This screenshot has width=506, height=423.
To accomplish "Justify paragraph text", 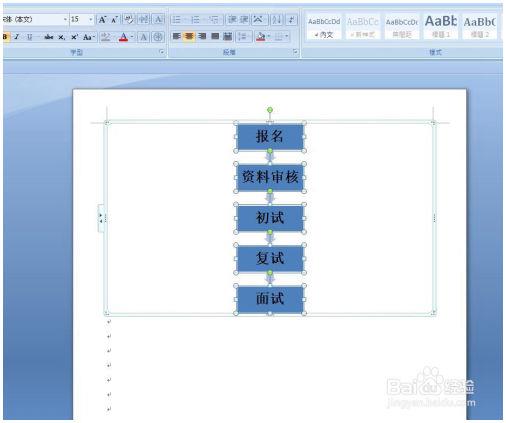I will point(215,36).
